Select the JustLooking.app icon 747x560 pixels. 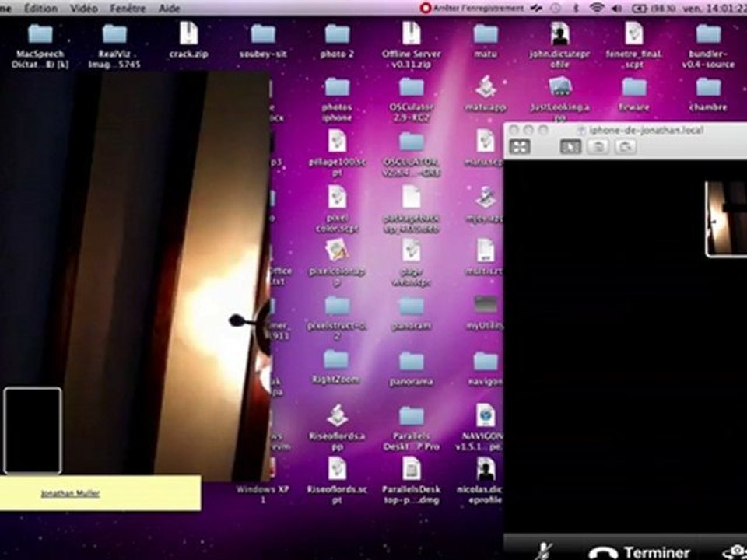[x=559, y=98]
